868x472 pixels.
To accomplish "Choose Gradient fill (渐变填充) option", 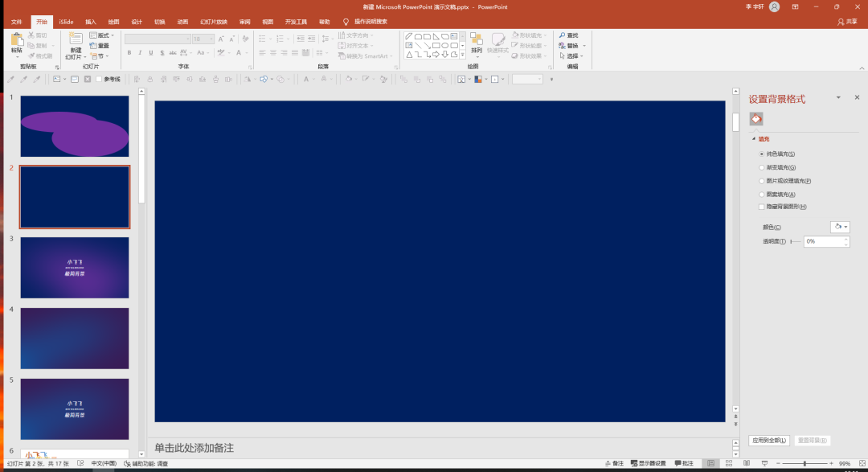I will pos(778,167).
